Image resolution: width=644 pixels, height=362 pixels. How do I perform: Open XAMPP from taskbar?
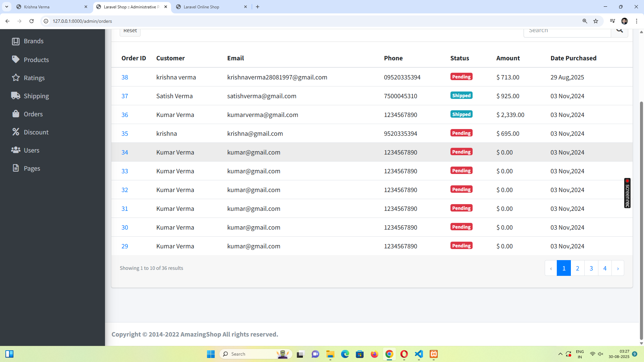[434, 354]
